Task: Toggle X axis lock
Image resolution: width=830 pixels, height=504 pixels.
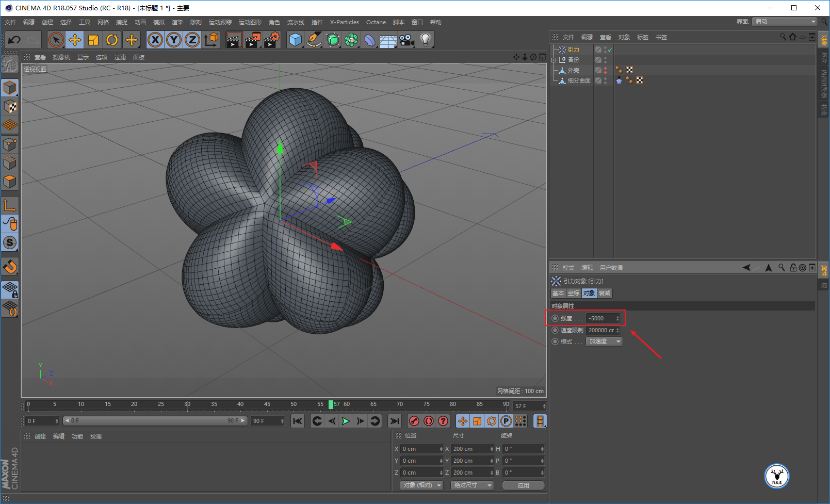Action: (x=155, y=40)
